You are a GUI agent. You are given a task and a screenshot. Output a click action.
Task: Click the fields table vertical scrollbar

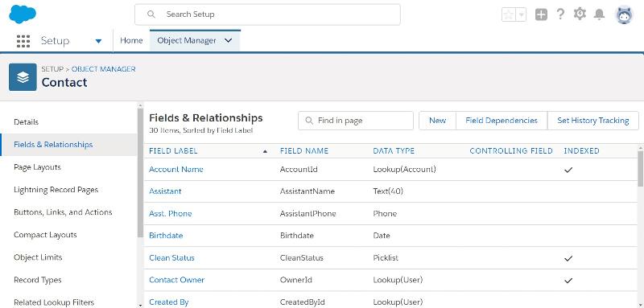click(640, 168)
